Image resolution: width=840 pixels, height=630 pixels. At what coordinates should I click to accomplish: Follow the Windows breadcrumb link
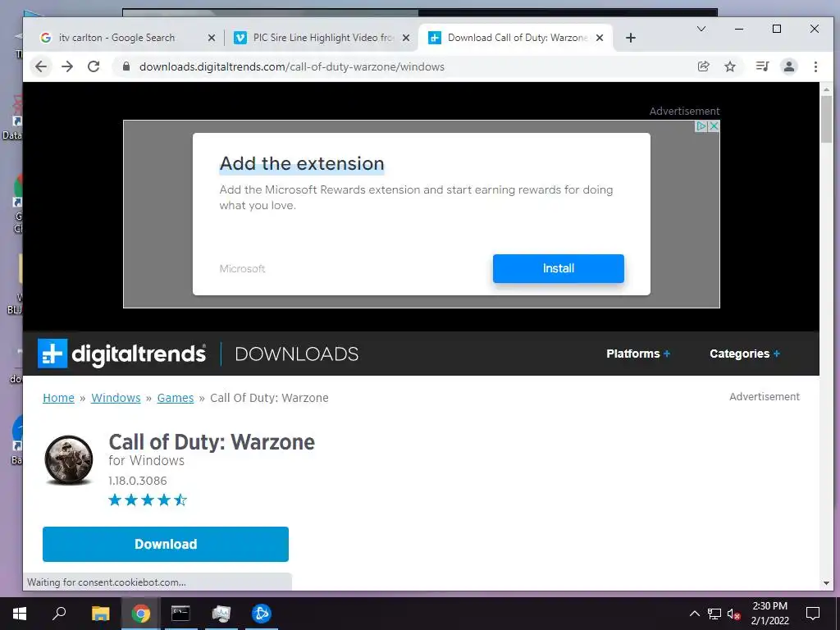116,398
